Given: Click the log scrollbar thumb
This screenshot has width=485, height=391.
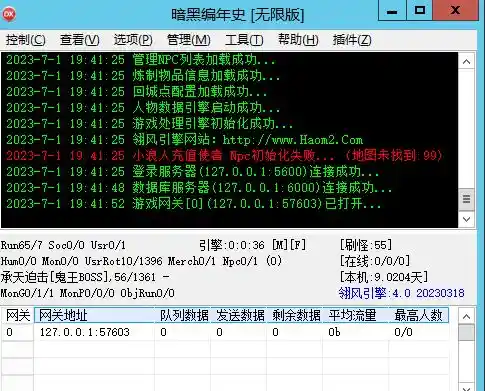Looking at the screenshot, I should (467, 200).
